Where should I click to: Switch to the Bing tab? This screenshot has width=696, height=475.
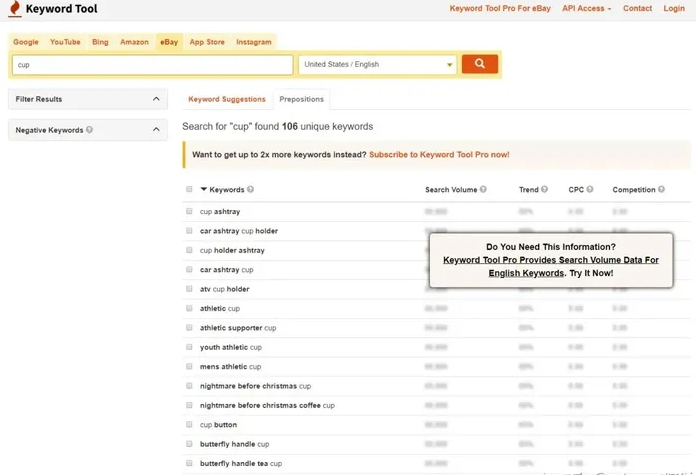pos(100,42)
